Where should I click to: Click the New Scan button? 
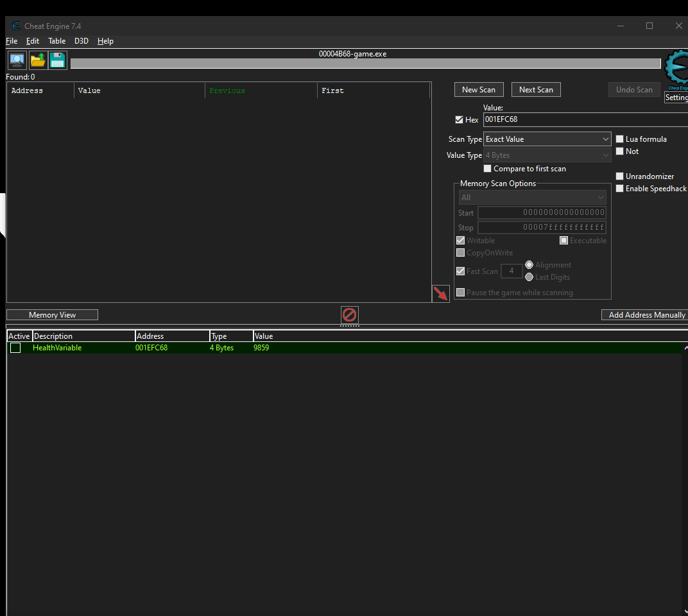pos(479,89)
